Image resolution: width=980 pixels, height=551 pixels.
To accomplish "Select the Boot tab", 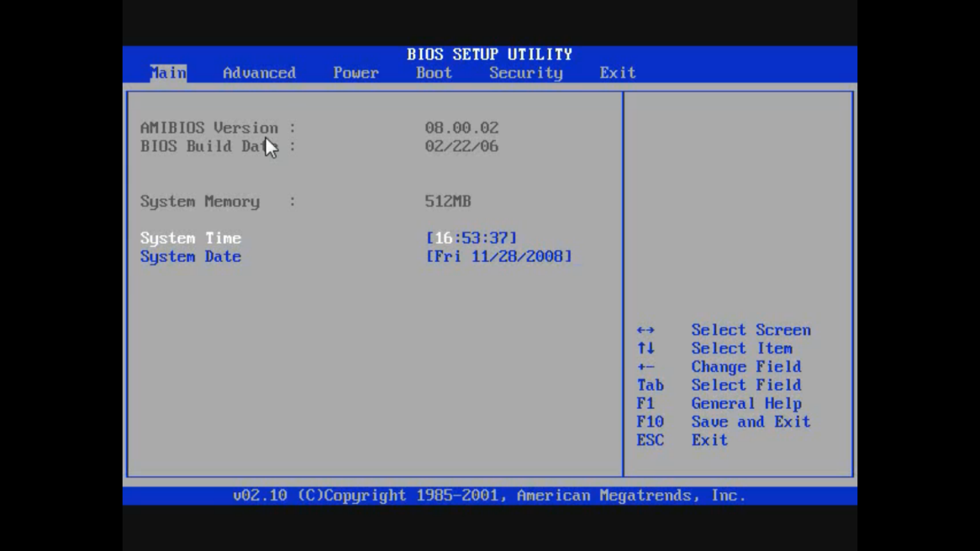I will click(x=434, y=73).
